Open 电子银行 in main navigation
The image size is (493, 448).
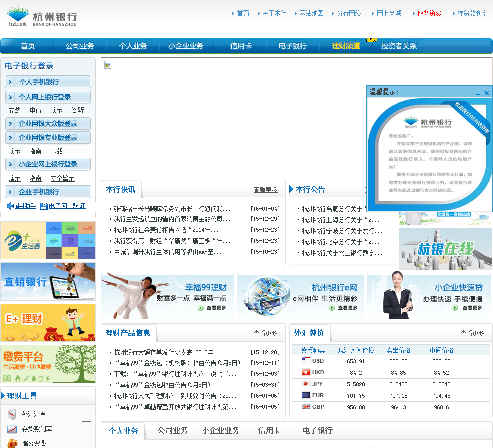tap(293, 46)
